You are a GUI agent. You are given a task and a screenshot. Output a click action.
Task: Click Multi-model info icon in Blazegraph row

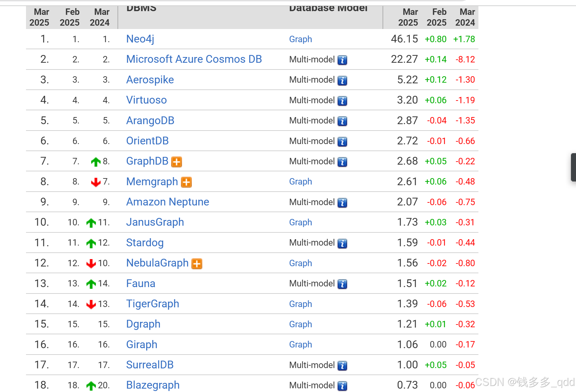click(342, 386)
